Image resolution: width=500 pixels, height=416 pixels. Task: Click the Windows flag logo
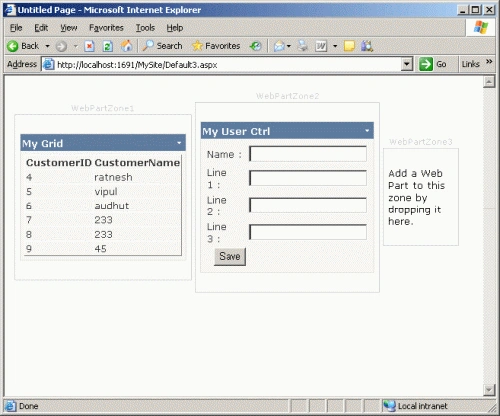(480, 27)
